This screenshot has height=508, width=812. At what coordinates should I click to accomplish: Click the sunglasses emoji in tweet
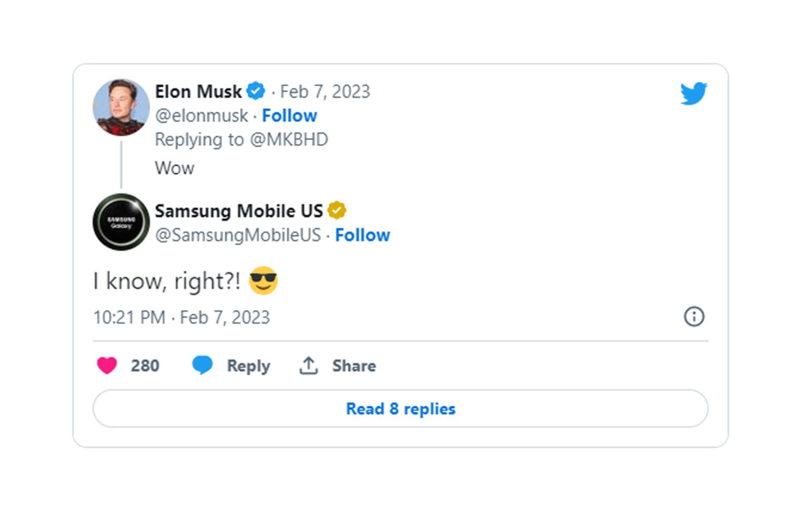(x=263, y=281)
